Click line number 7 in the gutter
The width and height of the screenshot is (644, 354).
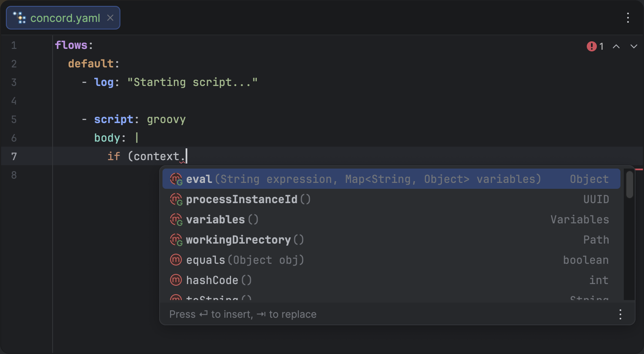click(x=14, y=156)
